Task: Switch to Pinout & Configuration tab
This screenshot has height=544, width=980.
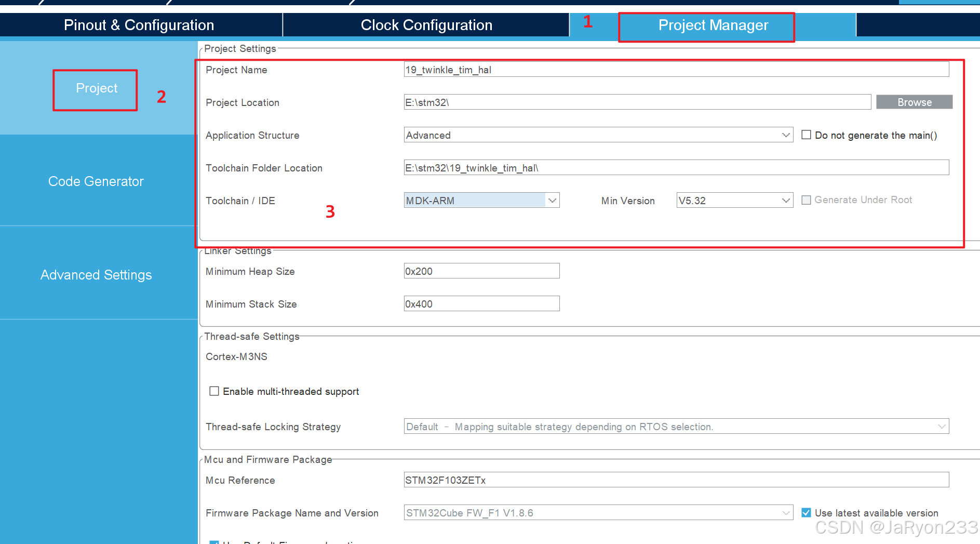Action: coord(139,25)
